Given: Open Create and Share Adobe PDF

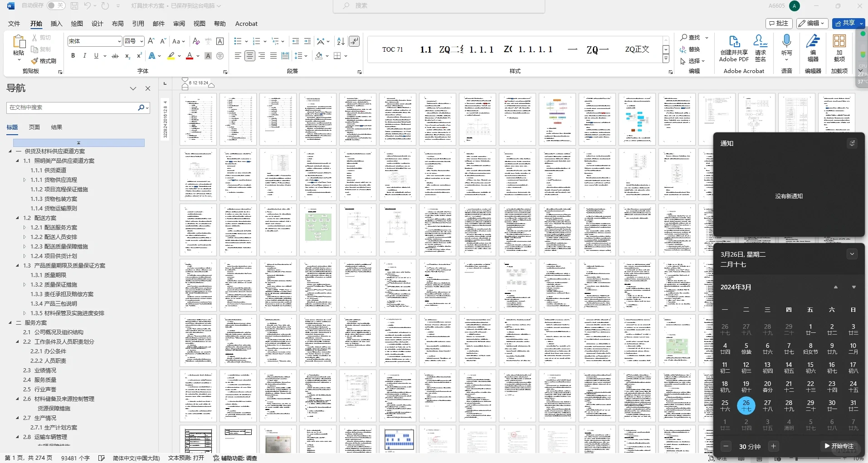Looking at the screenshot, I should point(734,49).
